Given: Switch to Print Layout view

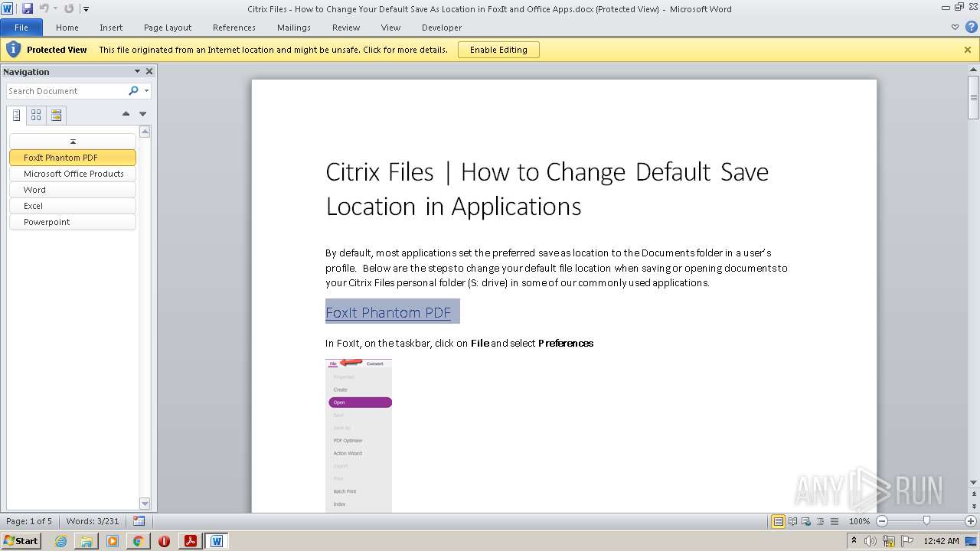Looking at the screenshot, I should (x=778, y=521).
